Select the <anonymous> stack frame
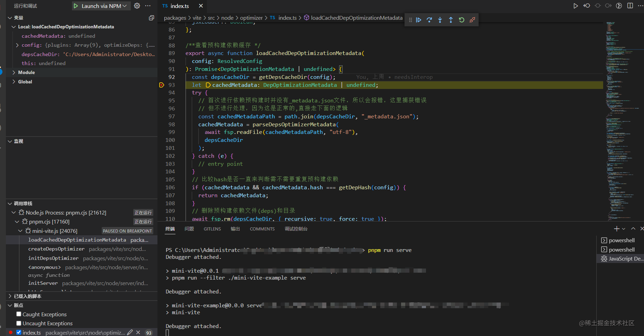This screenshot has height=336, width=644. tap(82, 267)
